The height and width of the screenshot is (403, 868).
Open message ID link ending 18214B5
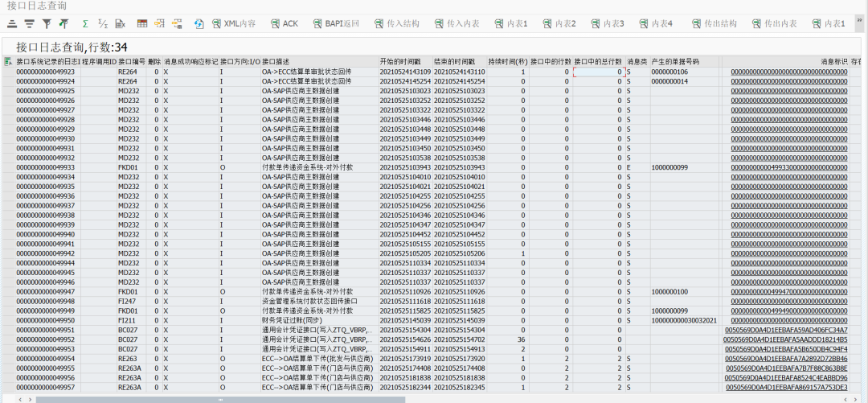[785, 339]
